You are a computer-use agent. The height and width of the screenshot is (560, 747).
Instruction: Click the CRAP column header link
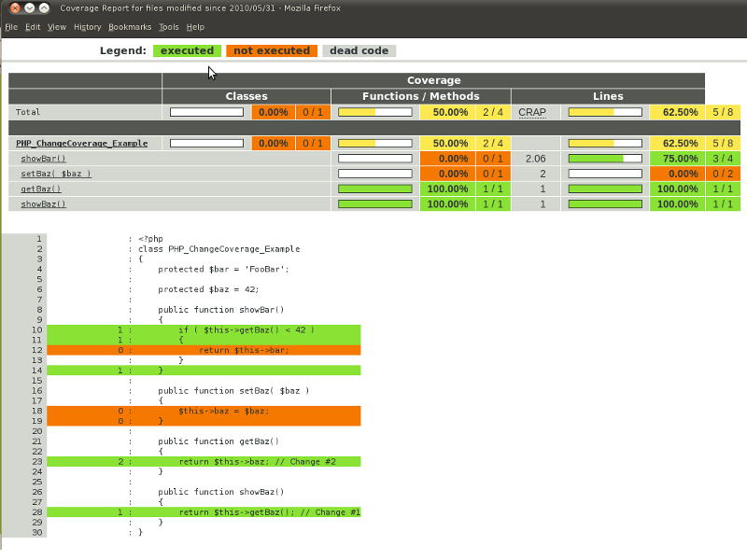pyautogui.click(x=532, y=112)
